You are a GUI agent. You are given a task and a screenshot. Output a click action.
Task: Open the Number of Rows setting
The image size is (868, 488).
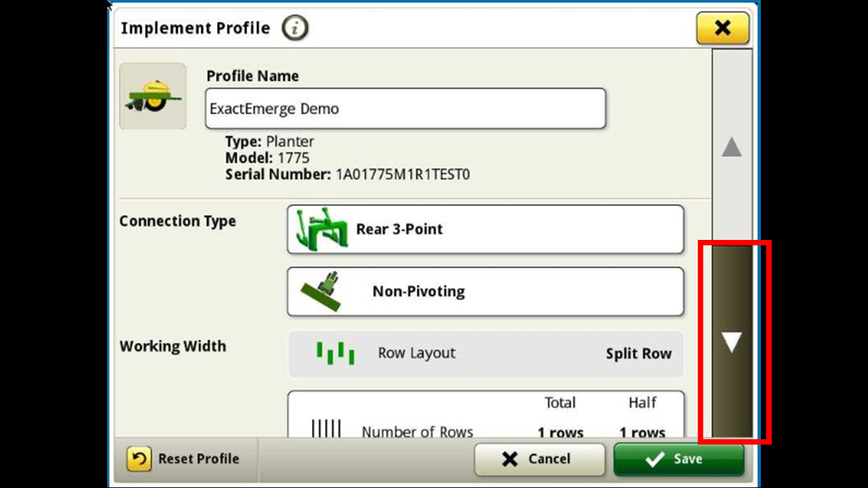[x=486, y=414]
